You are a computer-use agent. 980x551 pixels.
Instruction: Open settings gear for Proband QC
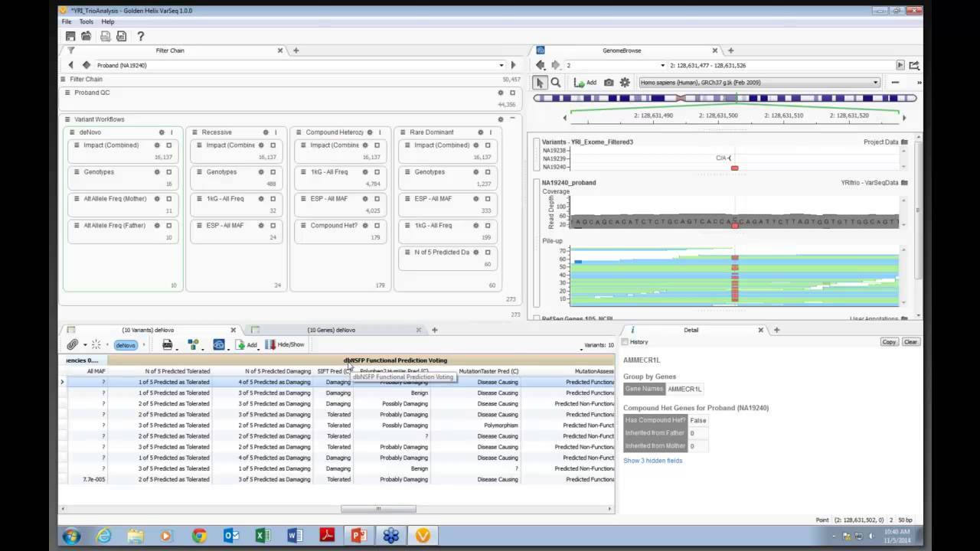tap(501, 93)
